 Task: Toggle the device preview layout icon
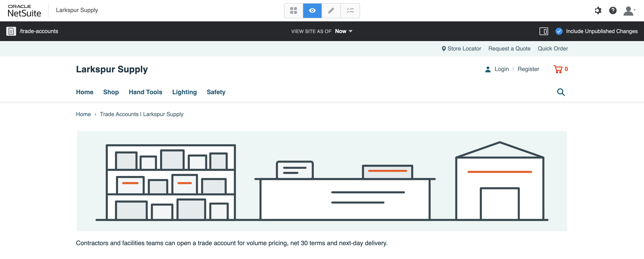(x=544, y=31)
